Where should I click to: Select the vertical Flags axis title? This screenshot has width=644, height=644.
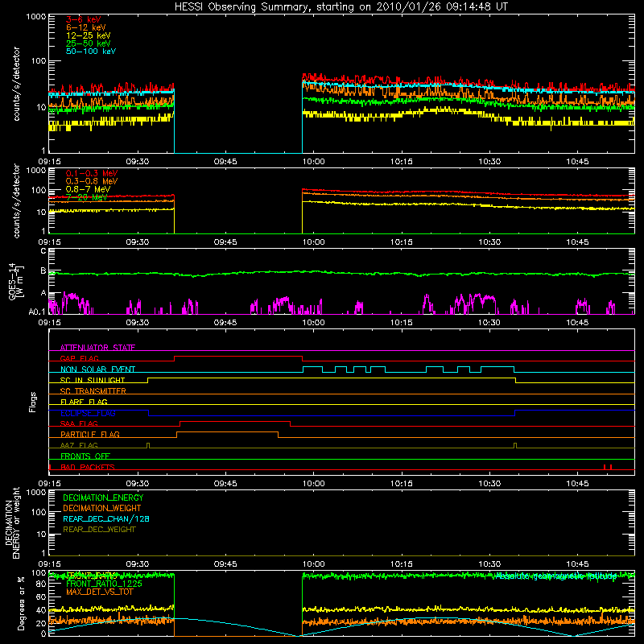(32, 402)
